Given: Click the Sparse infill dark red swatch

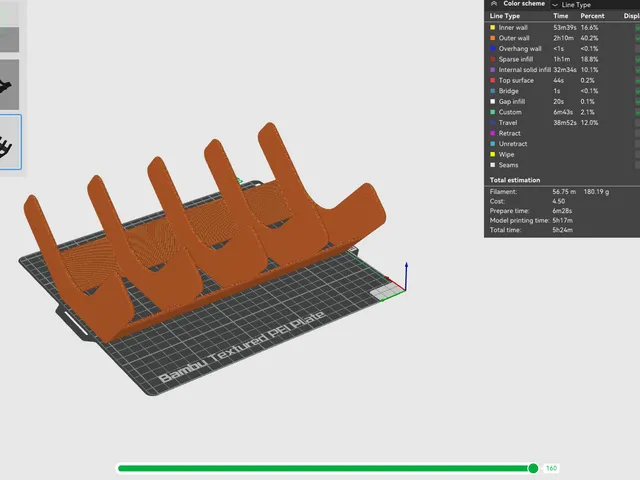Looking at the screenshot, I should (x=493, y=59).
